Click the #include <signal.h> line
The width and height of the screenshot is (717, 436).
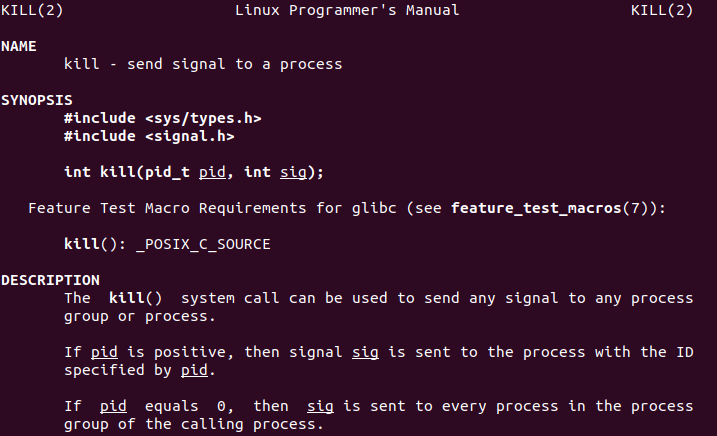(x=149, y=136)
